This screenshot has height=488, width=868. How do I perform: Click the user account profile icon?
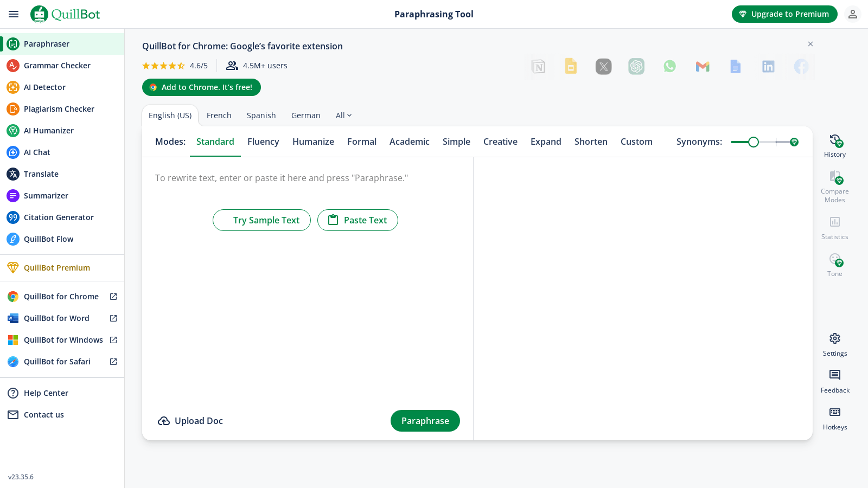point(853,14)
